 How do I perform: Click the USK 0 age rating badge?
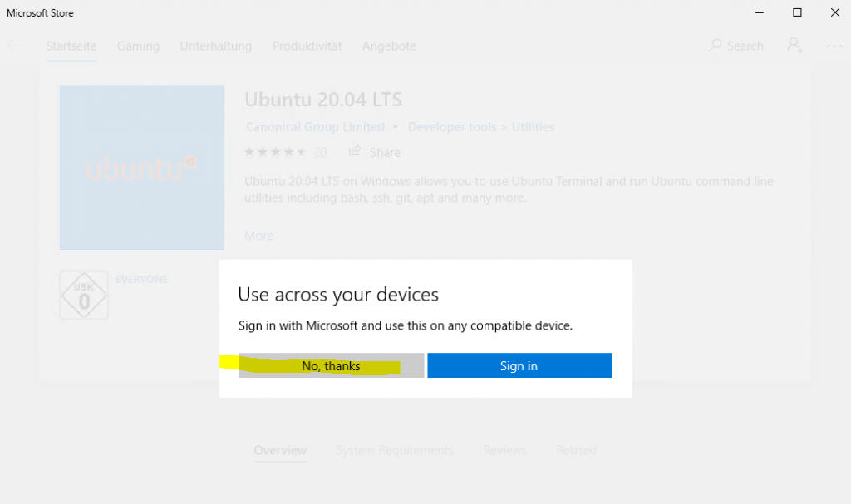(84, 295)
